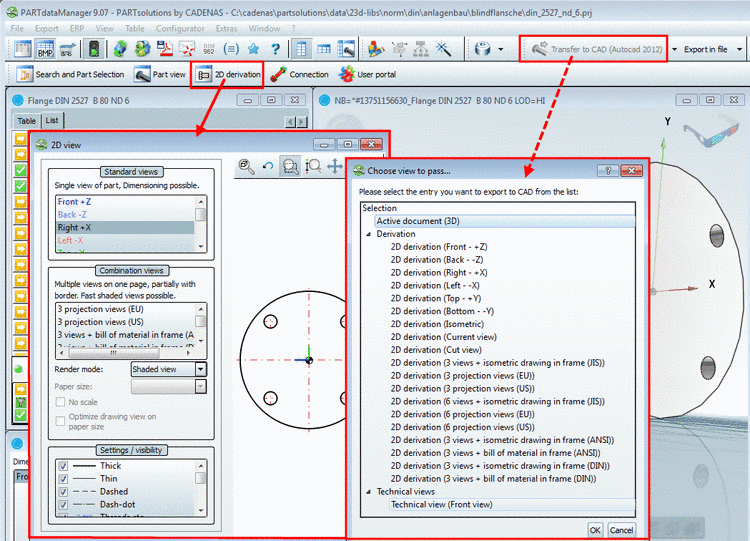Click the hierarchy tree toolbar icon
The width and height of the screenshot is (750, 541).
pos(421,49)
